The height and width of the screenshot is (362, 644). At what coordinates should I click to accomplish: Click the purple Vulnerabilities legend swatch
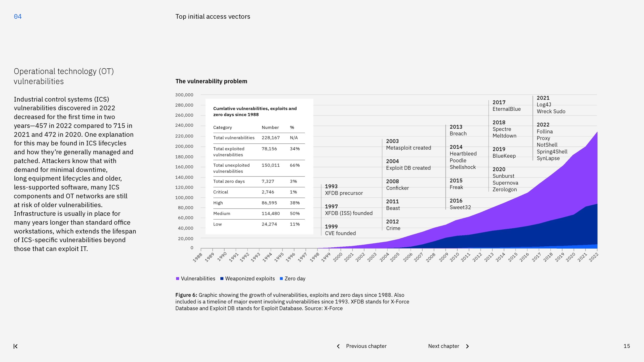(178, 279)
